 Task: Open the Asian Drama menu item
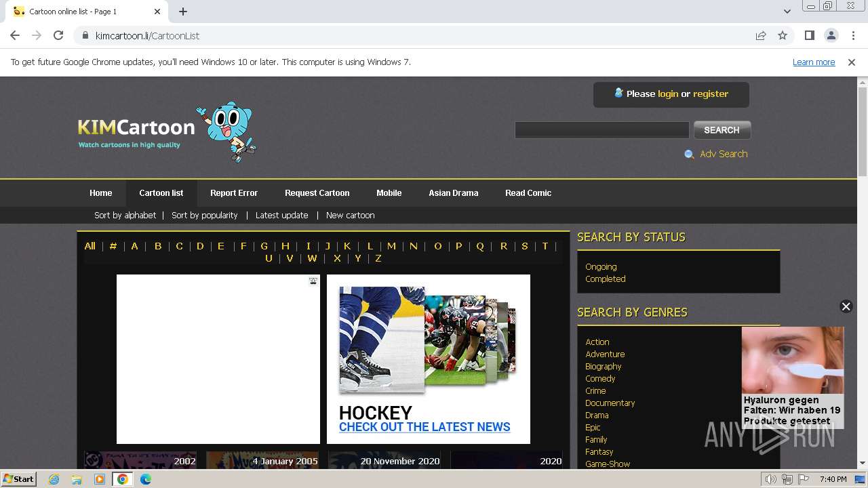tap(454, 193)
